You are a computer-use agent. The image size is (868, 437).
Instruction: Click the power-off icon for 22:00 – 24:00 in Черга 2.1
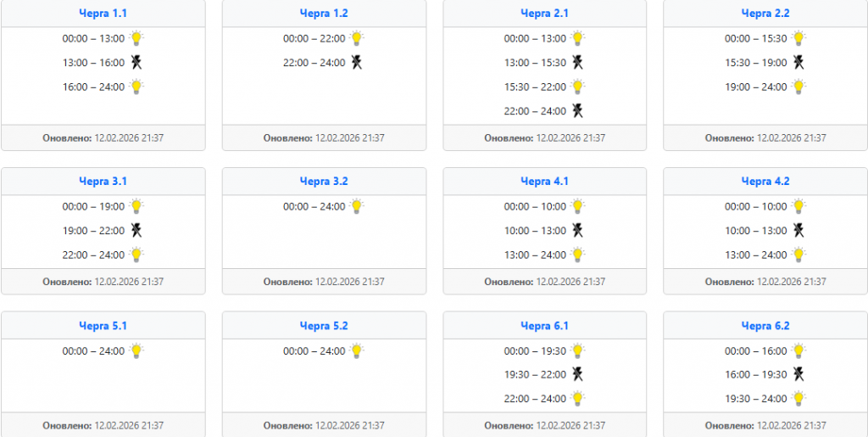tap(578, 110)
